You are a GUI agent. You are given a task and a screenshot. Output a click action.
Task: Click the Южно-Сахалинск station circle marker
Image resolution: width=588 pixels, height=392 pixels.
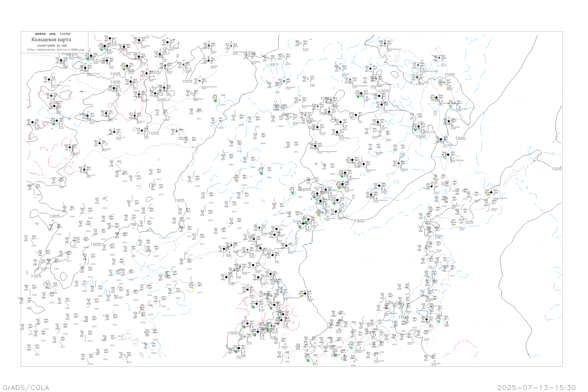click(x=448, y=154)
